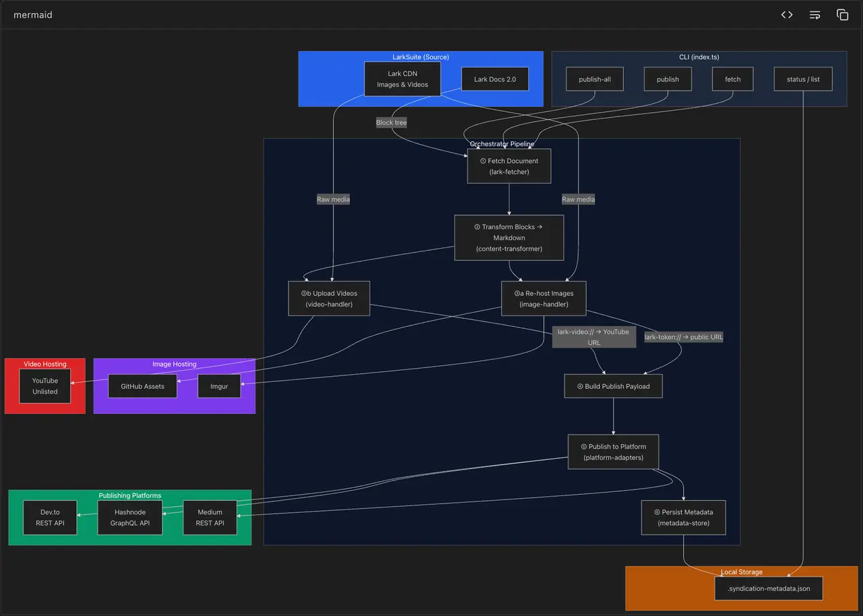This screenshot has height=616, width=863.
Task: Click the "Re-host Images (image-handler)" node
Action: coord(543,298)
